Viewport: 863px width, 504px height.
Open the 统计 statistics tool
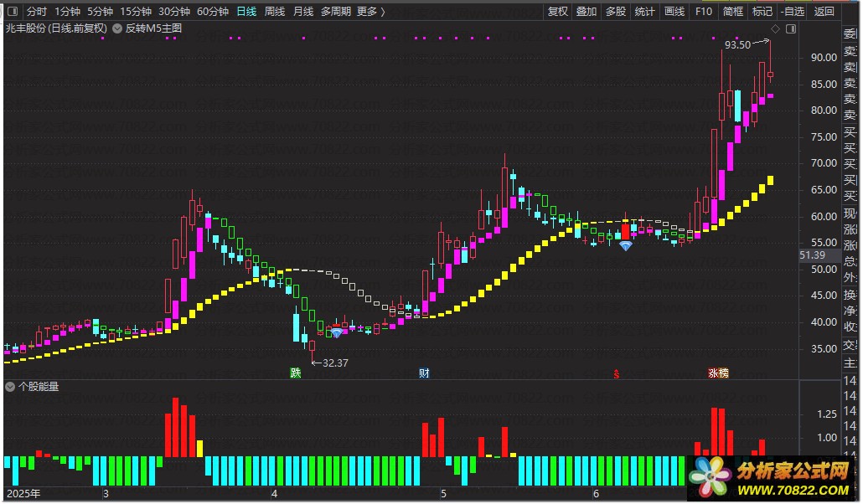pos(644,11)
